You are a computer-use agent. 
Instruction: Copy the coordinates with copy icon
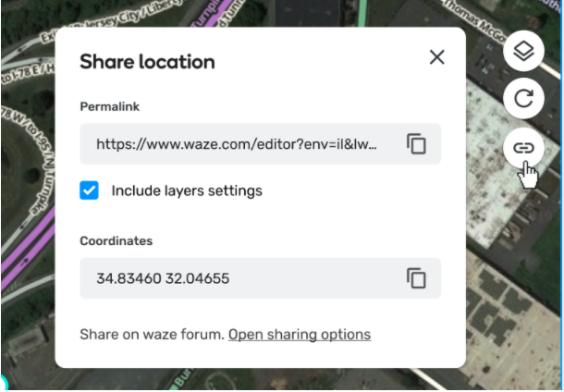[x=416, y=278]
